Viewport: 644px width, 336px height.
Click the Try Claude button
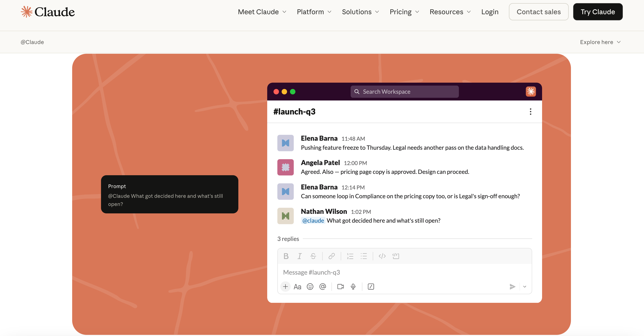pos(598,12)
